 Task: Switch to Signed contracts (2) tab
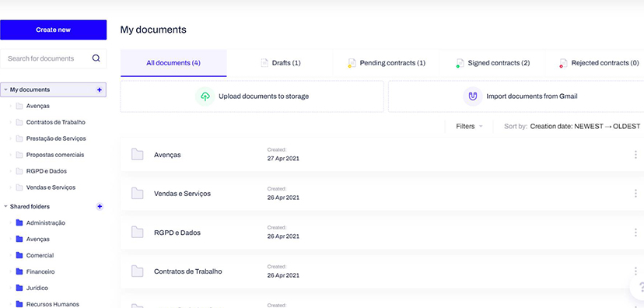(x=492, y=63)
